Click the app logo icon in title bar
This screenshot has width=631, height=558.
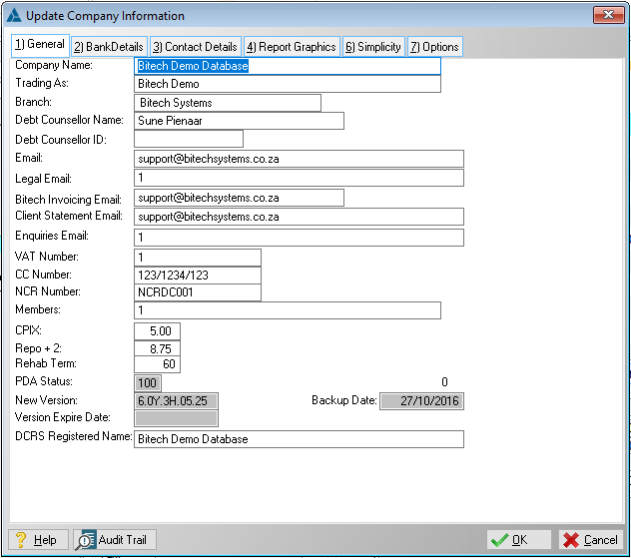pyautogui.click(x=14, y=15)
